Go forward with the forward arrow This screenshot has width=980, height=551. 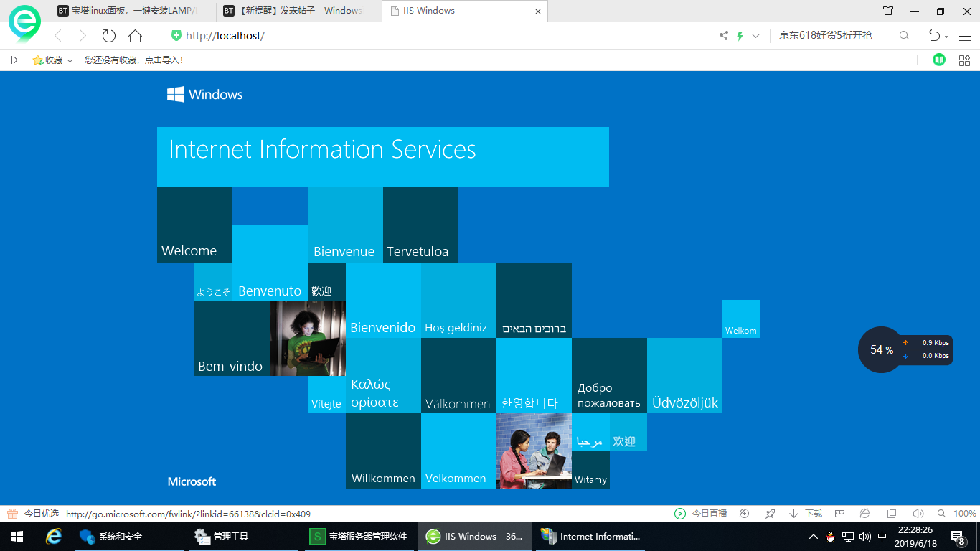[x=83, y=35]
